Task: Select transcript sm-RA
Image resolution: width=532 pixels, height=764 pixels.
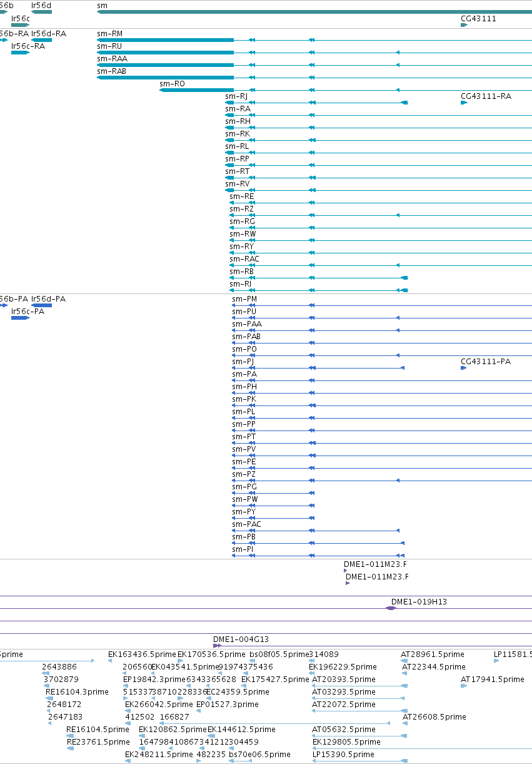Action: click(x=238, y=108)
